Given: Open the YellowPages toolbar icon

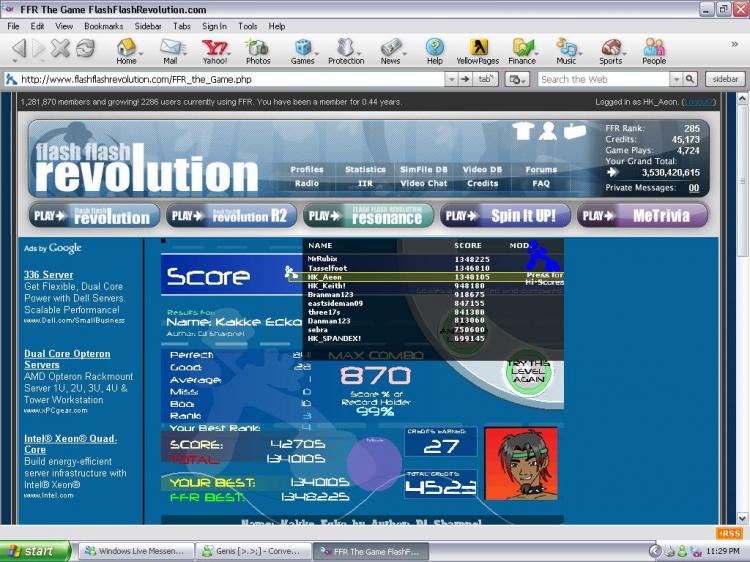Looking at the screenshot, I should [x=477, y=51].
